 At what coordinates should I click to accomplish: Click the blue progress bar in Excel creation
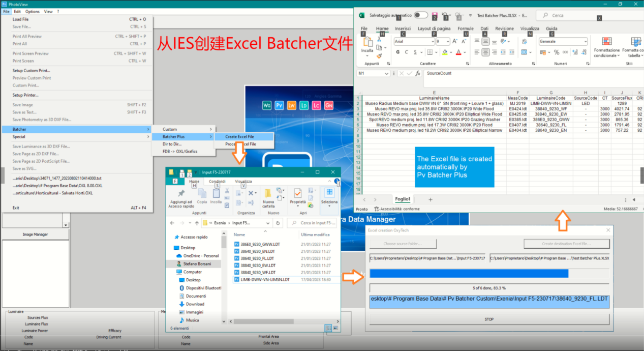click(x=469, y=274)
